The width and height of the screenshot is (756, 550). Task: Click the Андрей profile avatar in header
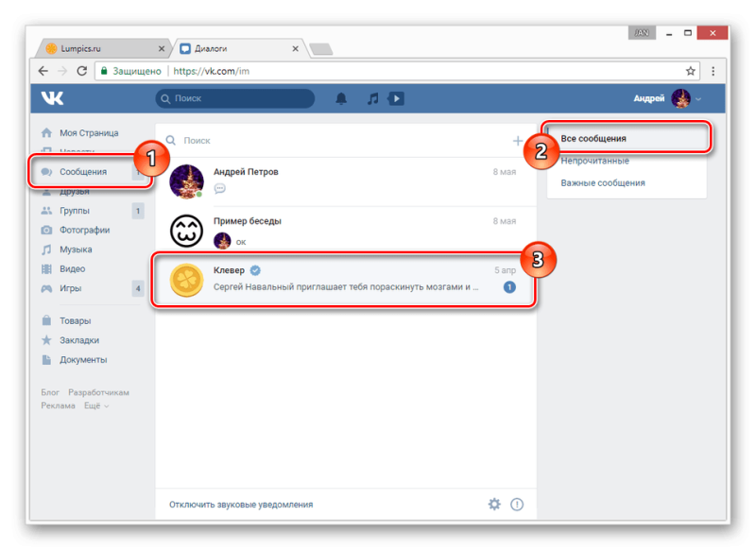pos(680,98)
